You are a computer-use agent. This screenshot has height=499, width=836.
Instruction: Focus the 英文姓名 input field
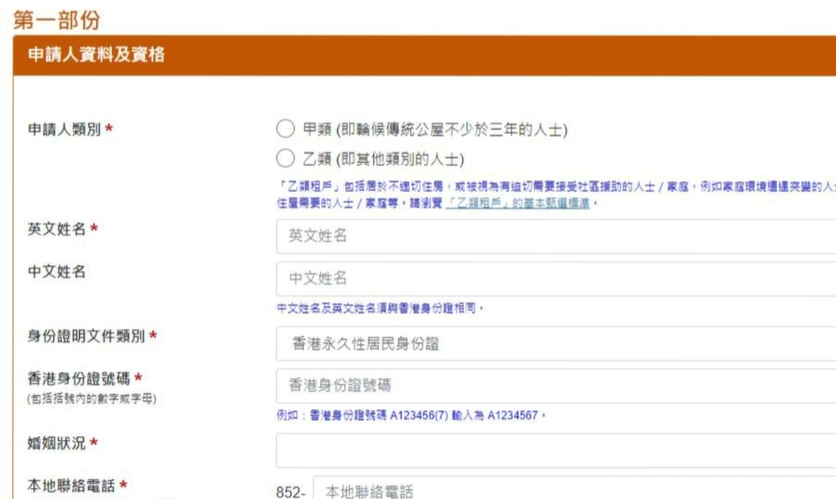click(555, 237)
